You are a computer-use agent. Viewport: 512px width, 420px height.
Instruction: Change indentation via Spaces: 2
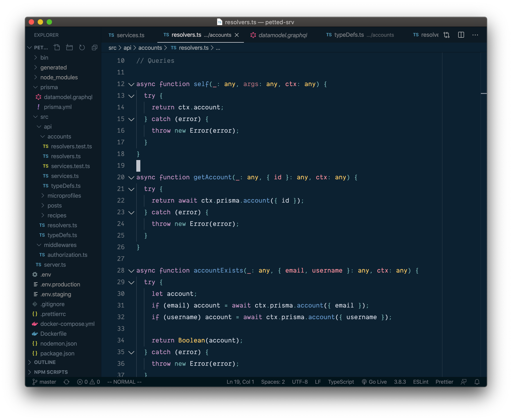tap(273, 382)
